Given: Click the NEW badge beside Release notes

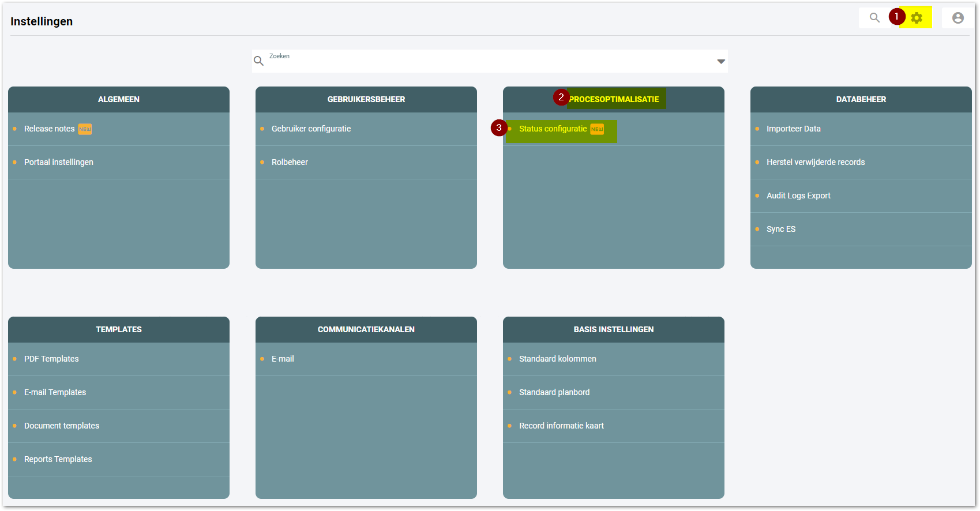Looking at the screenshot, I should point(85,129).
